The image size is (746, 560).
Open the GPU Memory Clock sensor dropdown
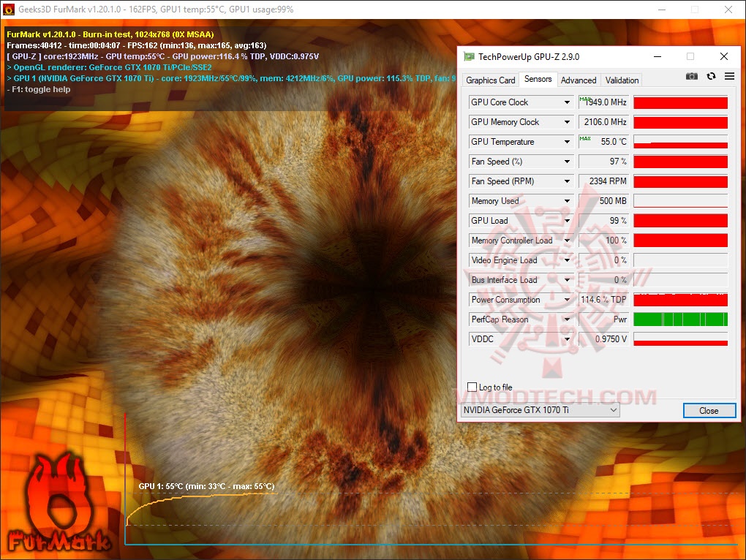pos(567,122)
